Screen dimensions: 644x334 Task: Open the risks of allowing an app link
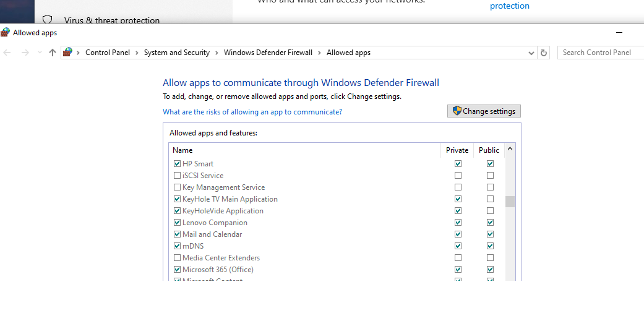tap(252, 112)
